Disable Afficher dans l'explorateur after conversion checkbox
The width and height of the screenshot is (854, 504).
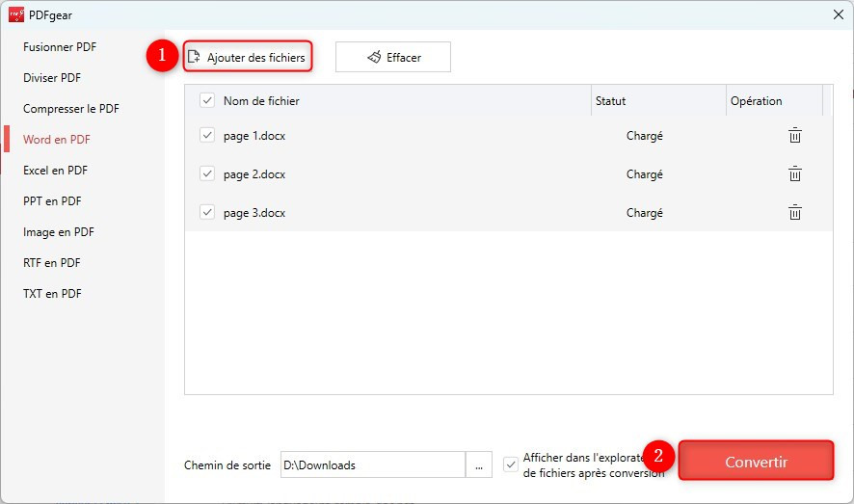(510, 464)
